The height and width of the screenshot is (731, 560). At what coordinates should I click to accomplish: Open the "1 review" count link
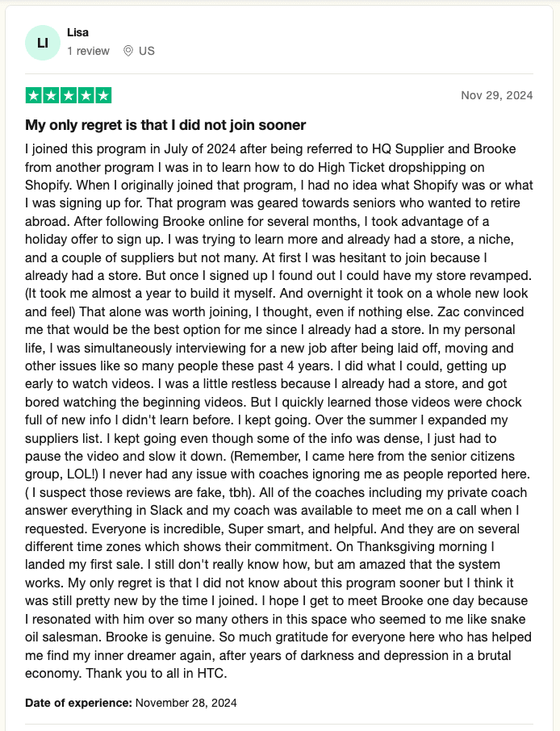88,51
